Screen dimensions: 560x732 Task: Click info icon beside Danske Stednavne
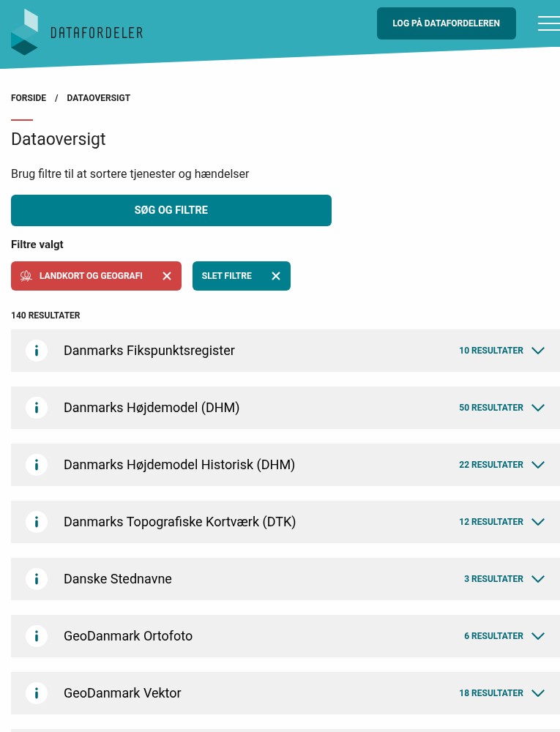point(37,579)
